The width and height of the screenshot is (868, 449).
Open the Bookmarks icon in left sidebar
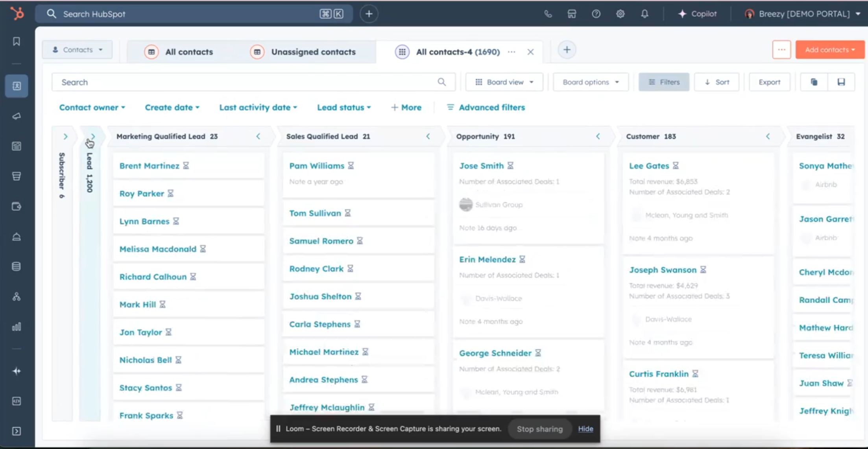tap(17, 42)
